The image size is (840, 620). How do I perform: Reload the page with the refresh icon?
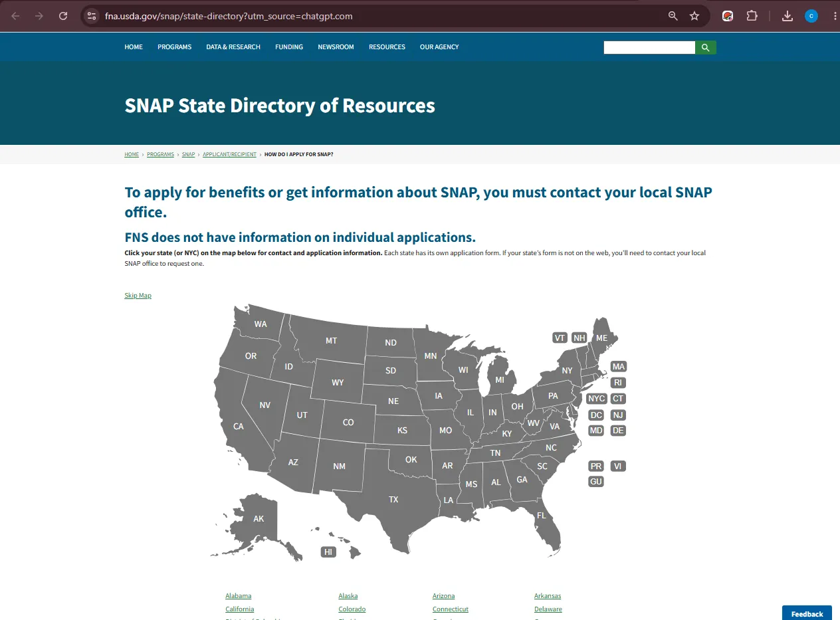tap(63, 16)
